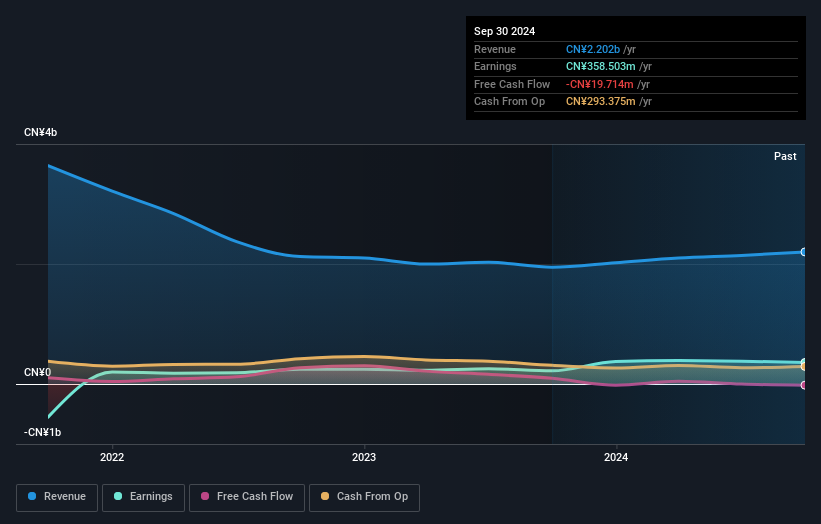Screen dimensions: 821x524
Task: Click the CN¥2.202b revenue value
Action: [593, 49]
